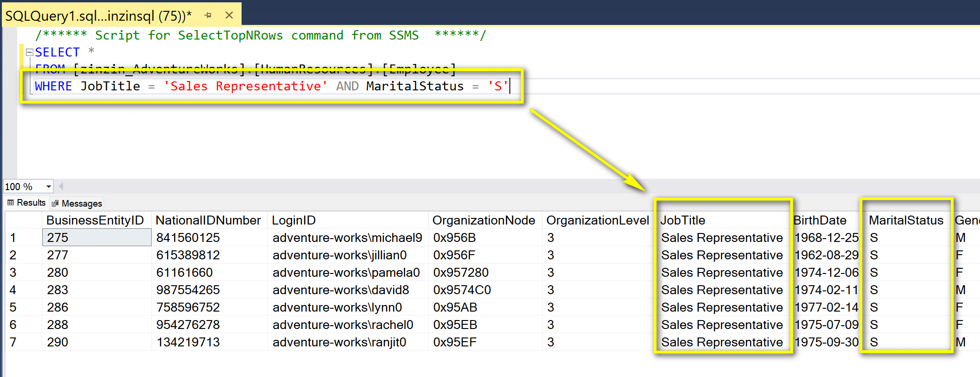This screenshot has height=377, width=980.
Task: Click login adventure-works\pamela0
Action: pos(348,273)
